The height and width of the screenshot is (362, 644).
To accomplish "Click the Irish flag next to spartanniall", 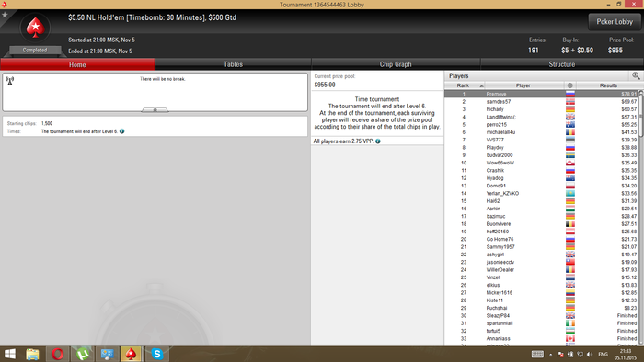I will point(570,323).
